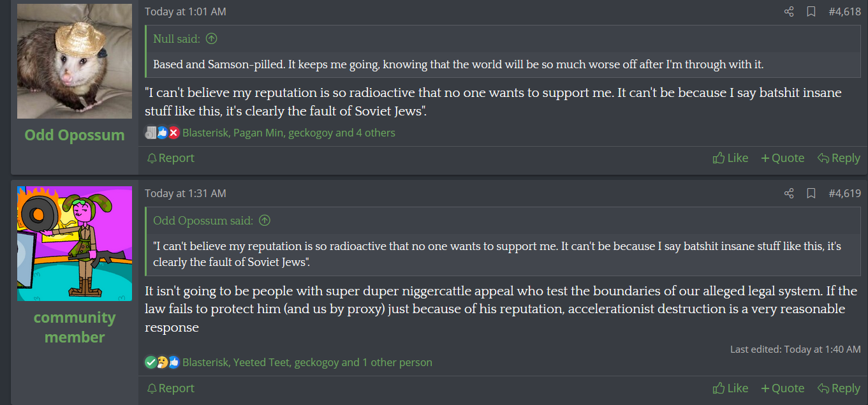868x405 pixels.
Task: Click share icon on post #4,619
Action: pos(789,193)
